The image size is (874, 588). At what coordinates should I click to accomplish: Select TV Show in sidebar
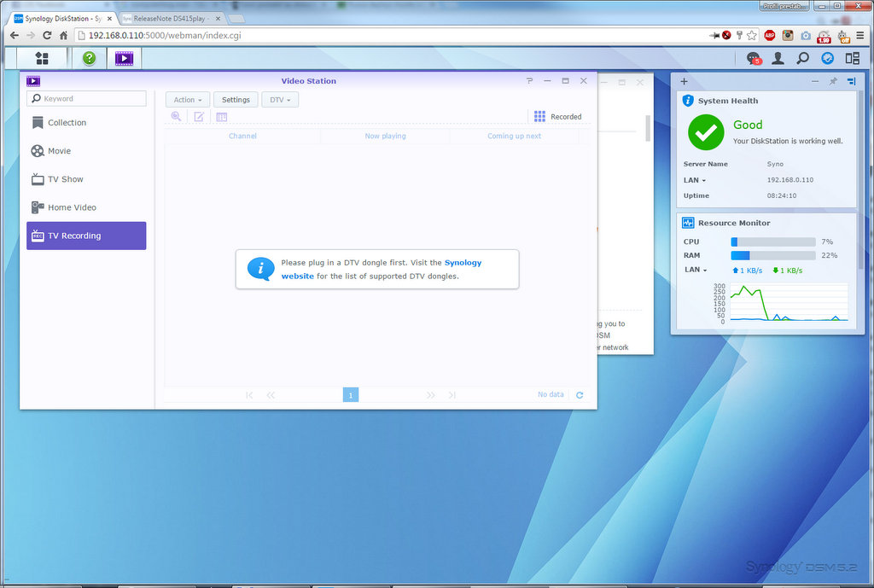click(x=86, y=179)
